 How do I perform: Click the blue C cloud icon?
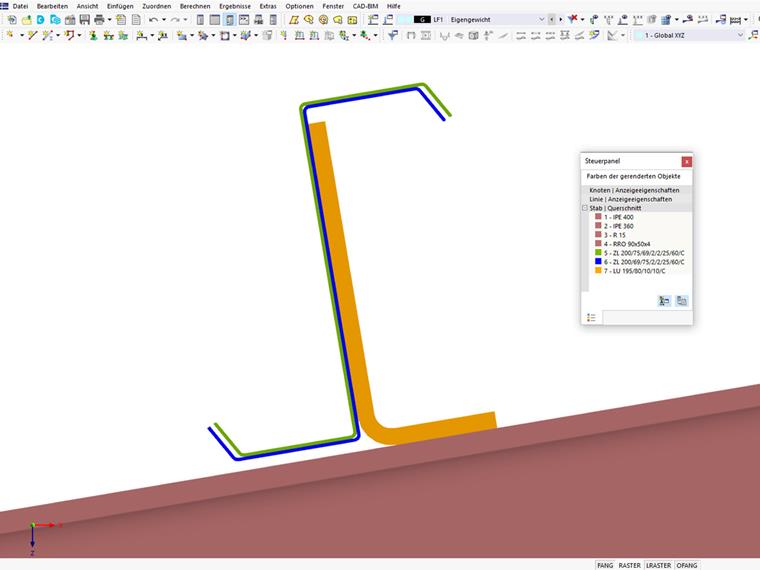(41, 20)
